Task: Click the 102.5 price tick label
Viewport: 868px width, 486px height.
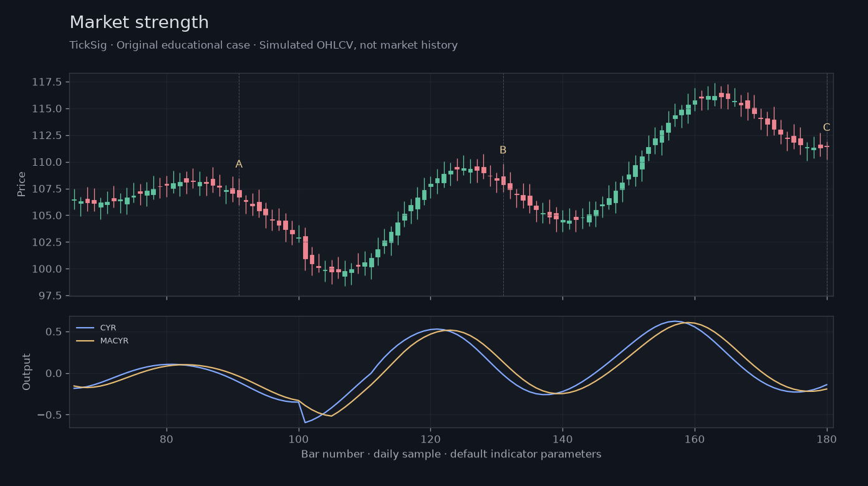Action: [x=47, y=242]
